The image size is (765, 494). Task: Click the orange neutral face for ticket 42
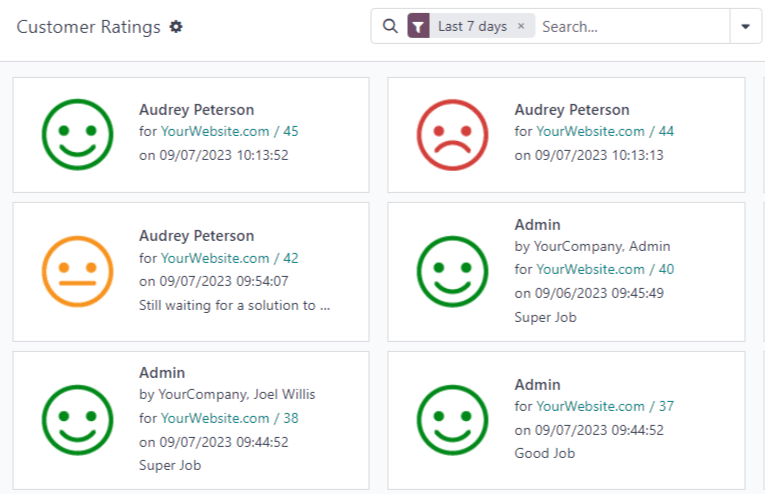77,271
